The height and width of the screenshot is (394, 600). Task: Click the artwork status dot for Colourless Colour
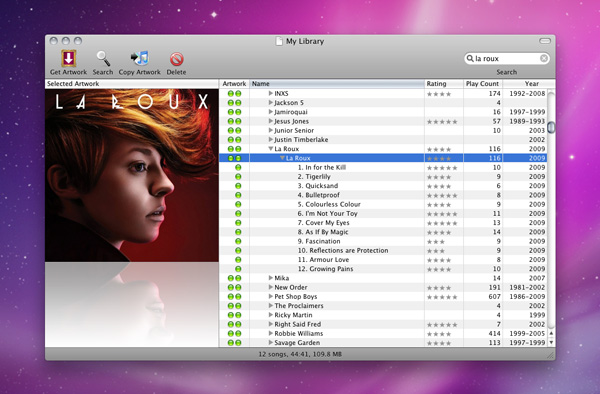[x=238, y=204]
